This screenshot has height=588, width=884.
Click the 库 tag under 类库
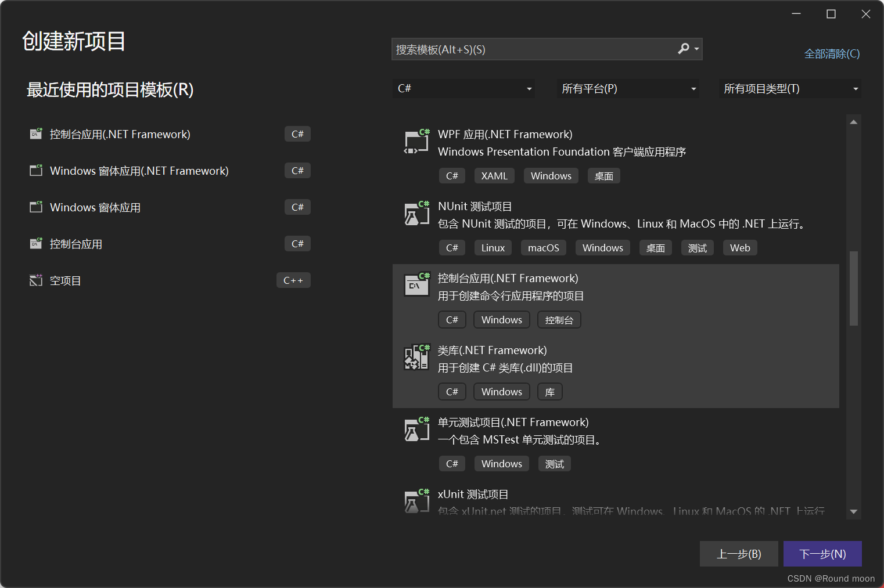pos(549,392)
